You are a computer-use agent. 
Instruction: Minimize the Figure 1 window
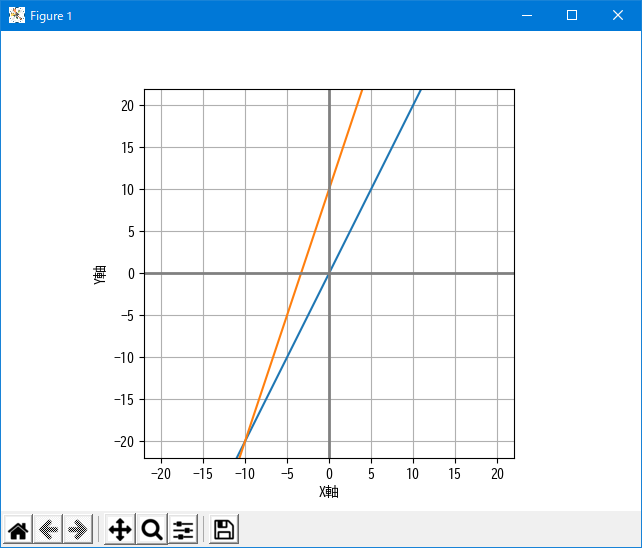pyautogui.click(x=527, y=16)
